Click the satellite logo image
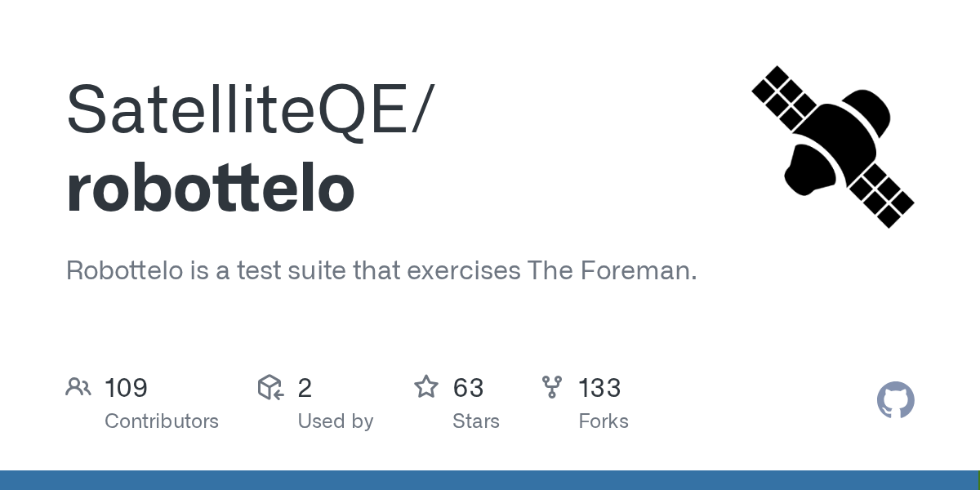 point(832,147)
